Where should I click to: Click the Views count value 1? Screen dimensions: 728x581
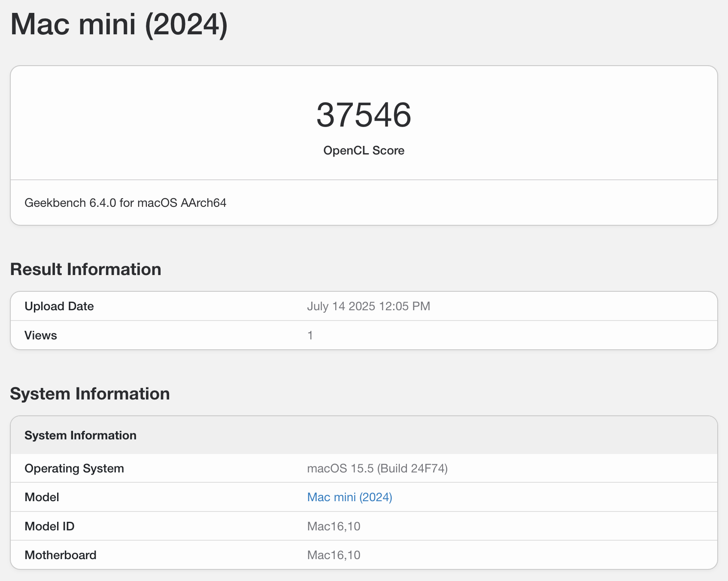[310, 335]
